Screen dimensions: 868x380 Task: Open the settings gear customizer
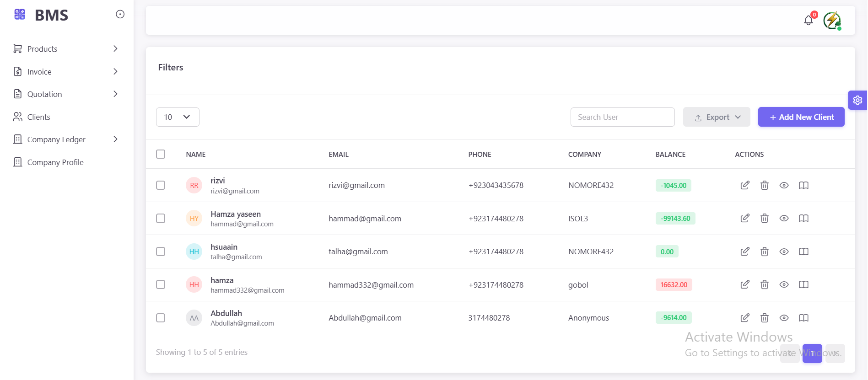(x=857, y=100)
